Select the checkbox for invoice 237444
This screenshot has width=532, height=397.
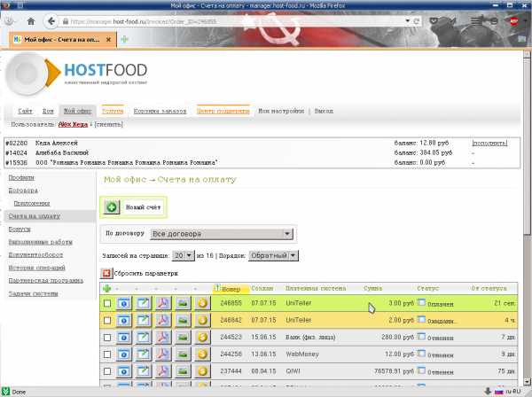[x=107, y=370]
